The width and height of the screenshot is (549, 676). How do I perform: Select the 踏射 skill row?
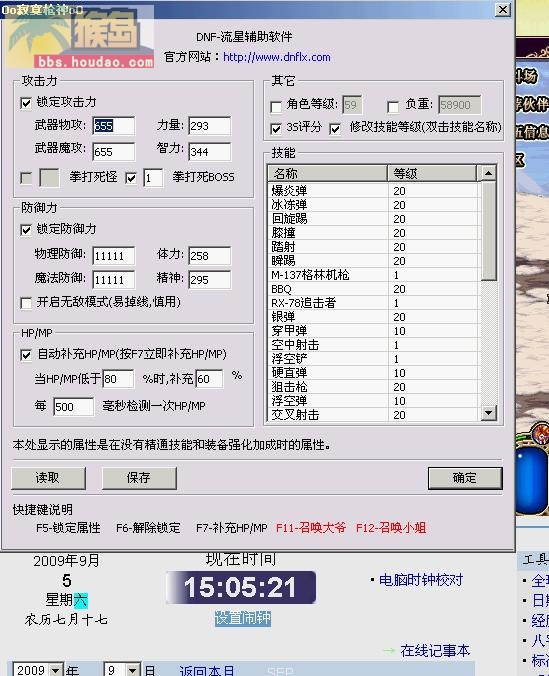point(373,247)
